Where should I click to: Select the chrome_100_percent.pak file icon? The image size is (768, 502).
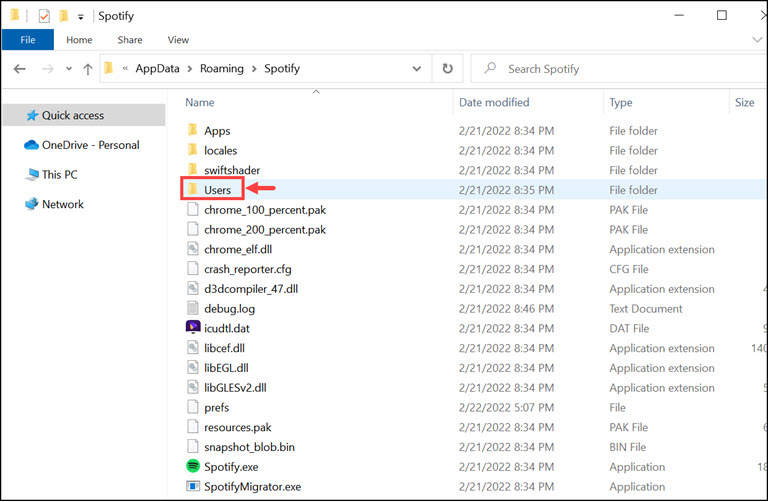[x=192, y=209]
